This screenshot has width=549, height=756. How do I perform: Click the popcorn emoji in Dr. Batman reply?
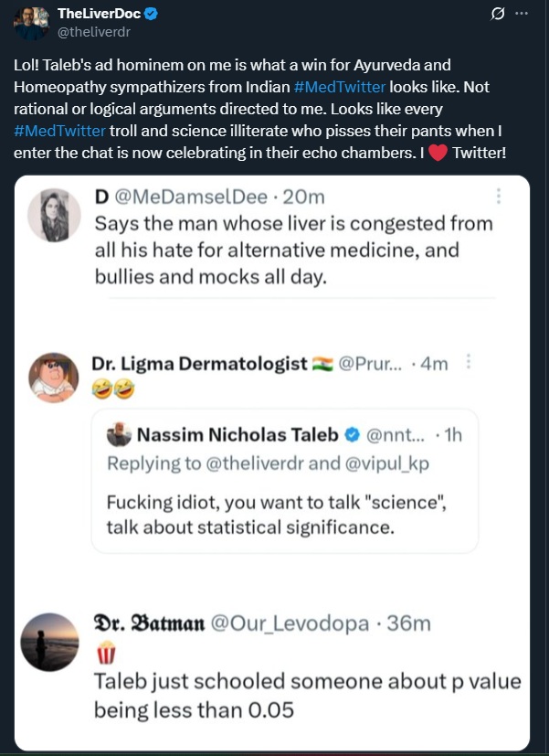click(105, 653)
